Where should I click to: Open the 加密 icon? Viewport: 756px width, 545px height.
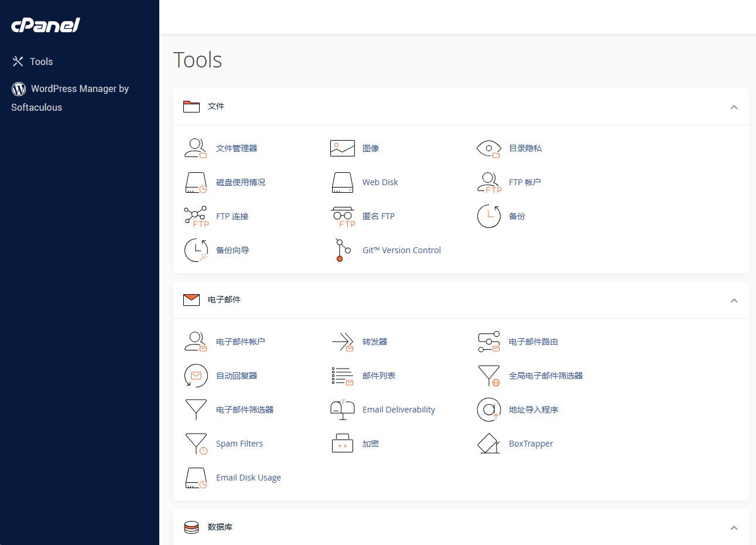pyautogui.click(x=343, y=444)
